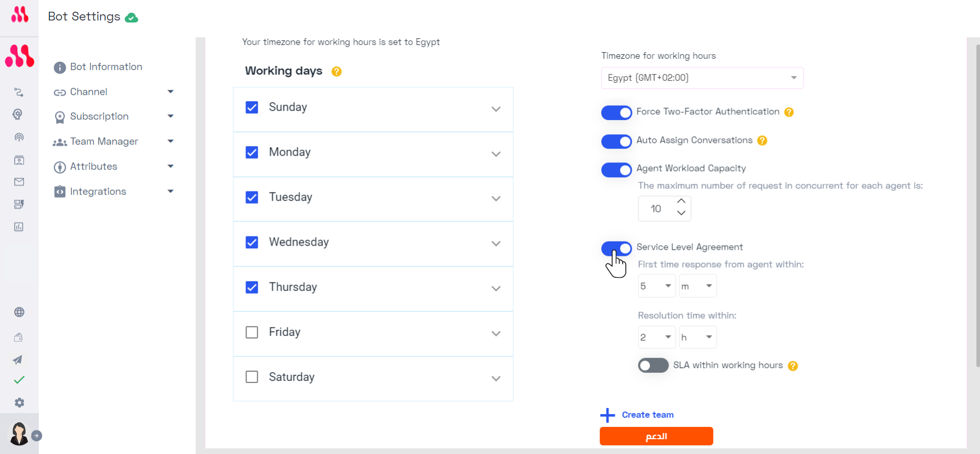Viewport: 980px width, 454px height.
Task: Click the Two-Factor Authentication help icon
Action: [x=789, y=112]
